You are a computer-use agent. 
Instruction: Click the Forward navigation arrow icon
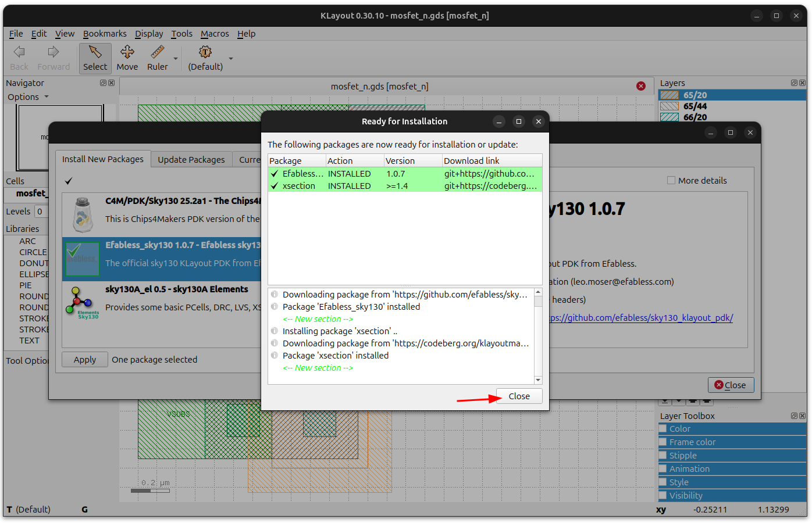click(54, 52)
